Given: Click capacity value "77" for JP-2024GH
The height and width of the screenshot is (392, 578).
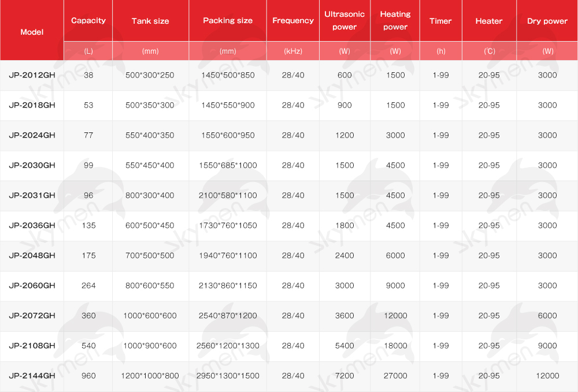Looking at the screenshot, I should pos(88,135).
